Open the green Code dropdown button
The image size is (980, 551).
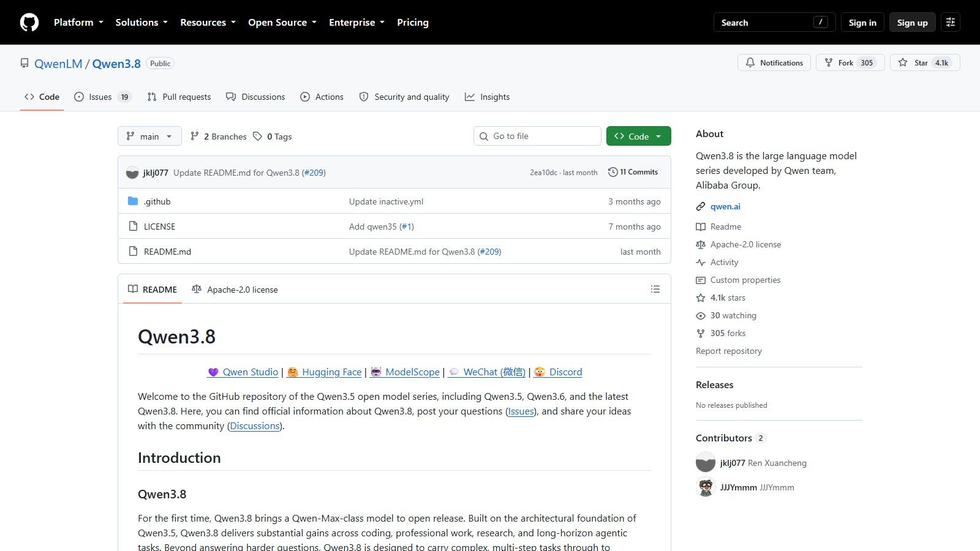[x=639, y=136]
